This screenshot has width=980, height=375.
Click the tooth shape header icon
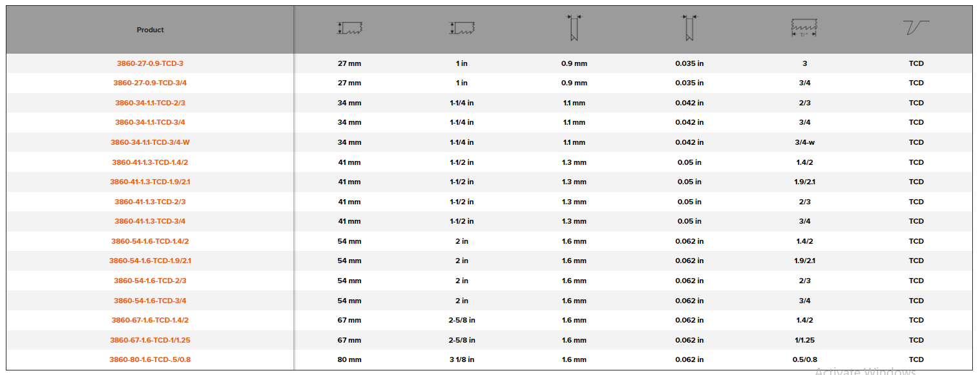click(916, 28)
